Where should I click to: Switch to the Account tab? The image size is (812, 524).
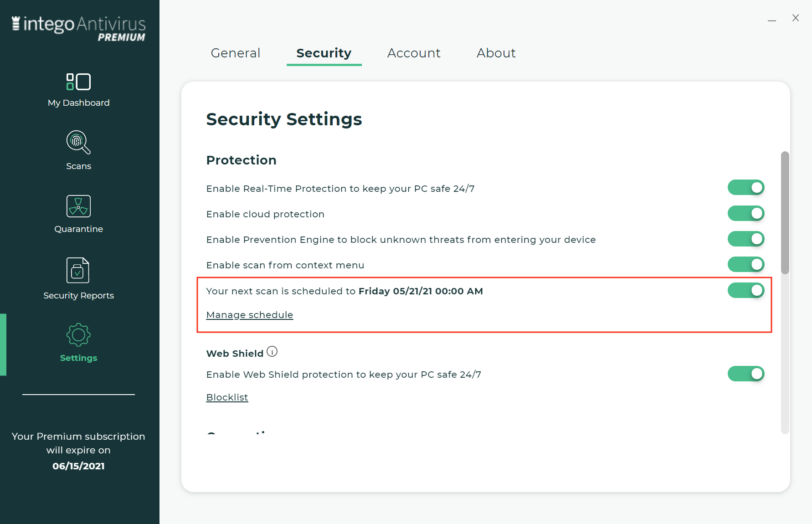pyautogui.click(x=414, y=53)
